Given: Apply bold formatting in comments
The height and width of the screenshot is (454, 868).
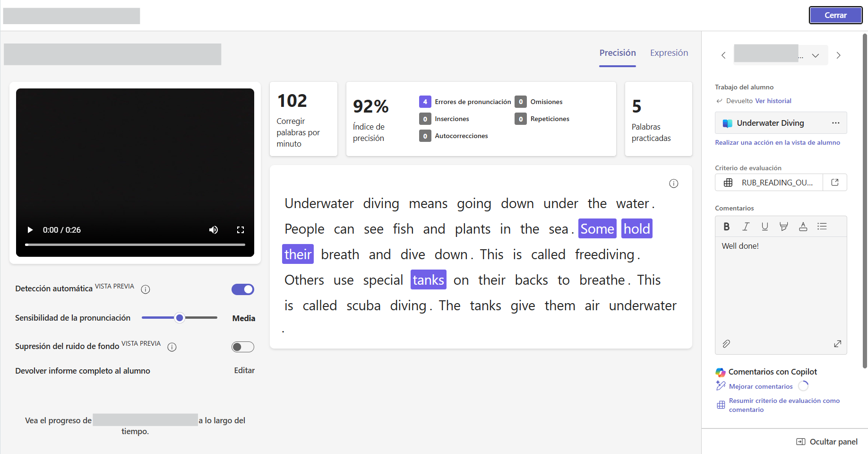Looking at the screenshot, I should point(727,227).
